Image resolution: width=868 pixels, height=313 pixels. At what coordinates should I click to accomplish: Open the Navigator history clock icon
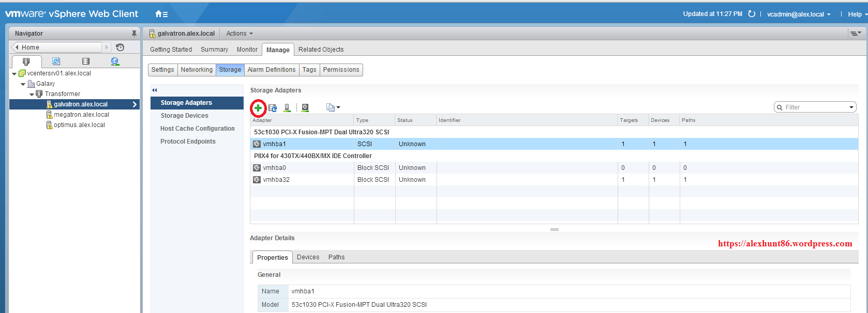pyautogui.click(x=120, y=47)
